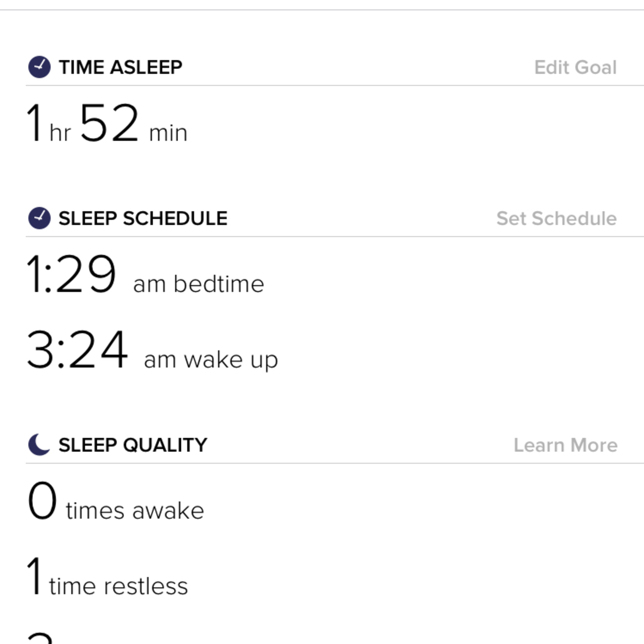Click the 'times awake' label text
The image size is (644, 644).
pyautogui.click(x=135, y=511)
